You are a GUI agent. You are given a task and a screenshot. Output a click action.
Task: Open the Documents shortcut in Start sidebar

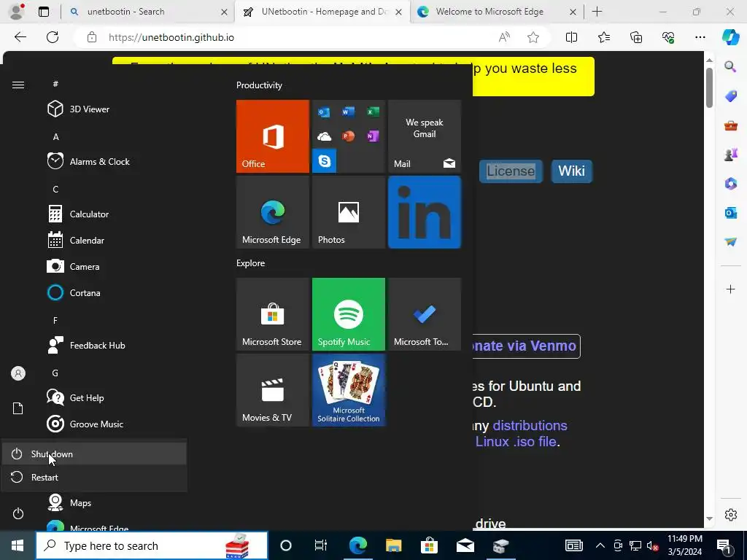tap(18, 408)
